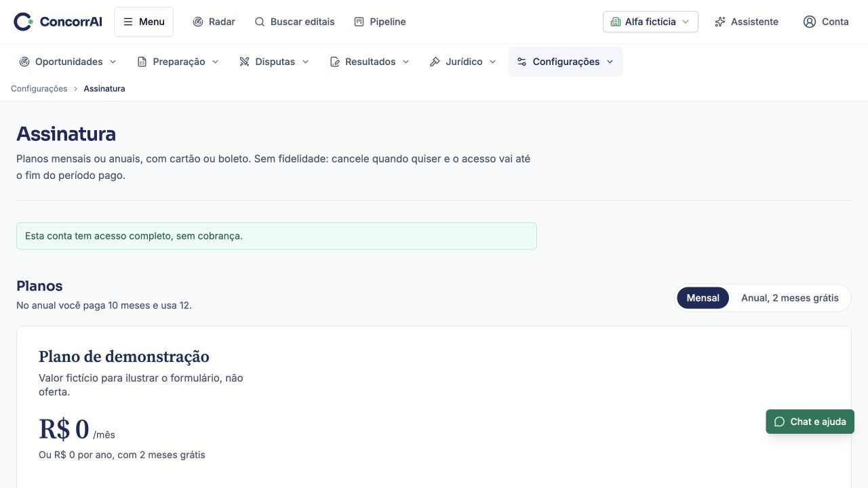Click the Planos section heading
The height and width of the screenshot is (488, 868).
point(39,286)
